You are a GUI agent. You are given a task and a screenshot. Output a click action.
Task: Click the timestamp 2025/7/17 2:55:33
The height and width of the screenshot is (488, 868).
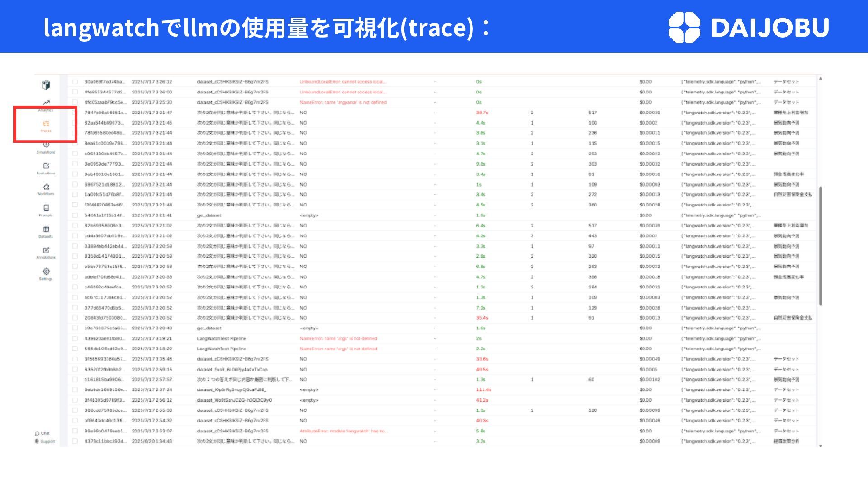click(x=152, y=410)
